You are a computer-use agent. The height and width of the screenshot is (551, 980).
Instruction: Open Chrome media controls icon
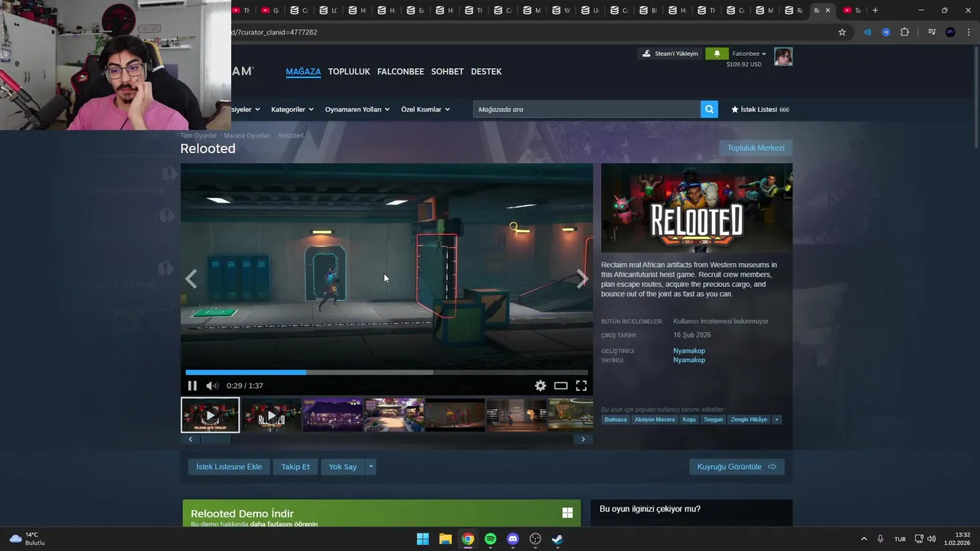[x=932, y=32]
